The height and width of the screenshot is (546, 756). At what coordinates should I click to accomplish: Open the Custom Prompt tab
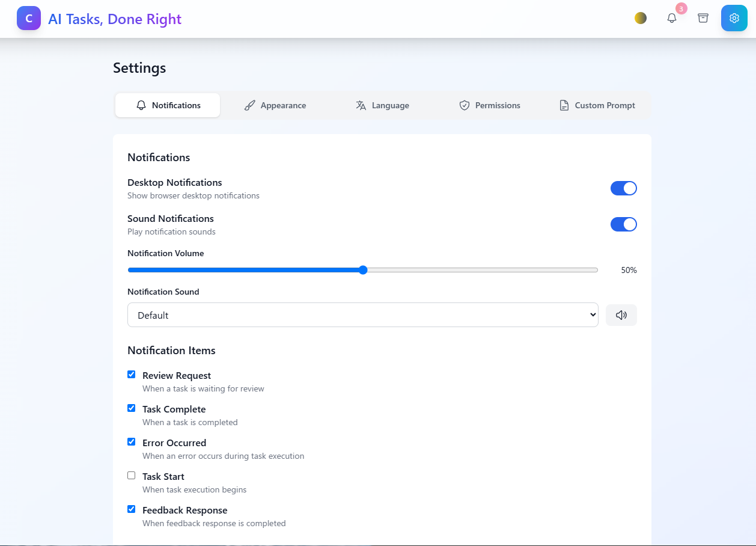pos(597,105)
